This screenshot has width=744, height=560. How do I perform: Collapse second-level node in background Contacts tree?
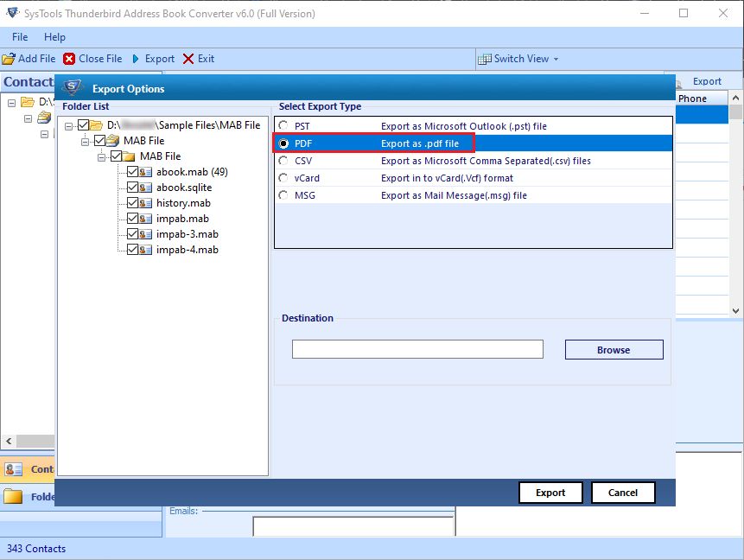[28, 118]
